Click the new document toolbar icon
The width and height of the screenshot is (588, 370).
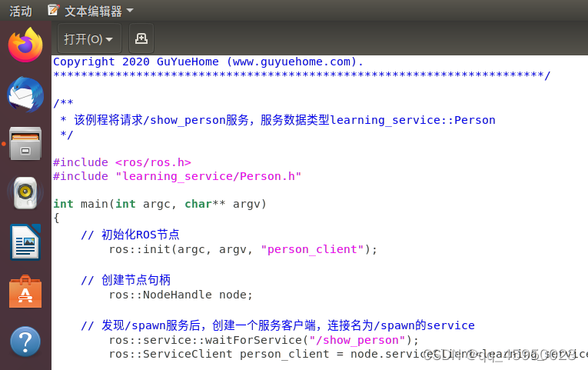point(141,38)
